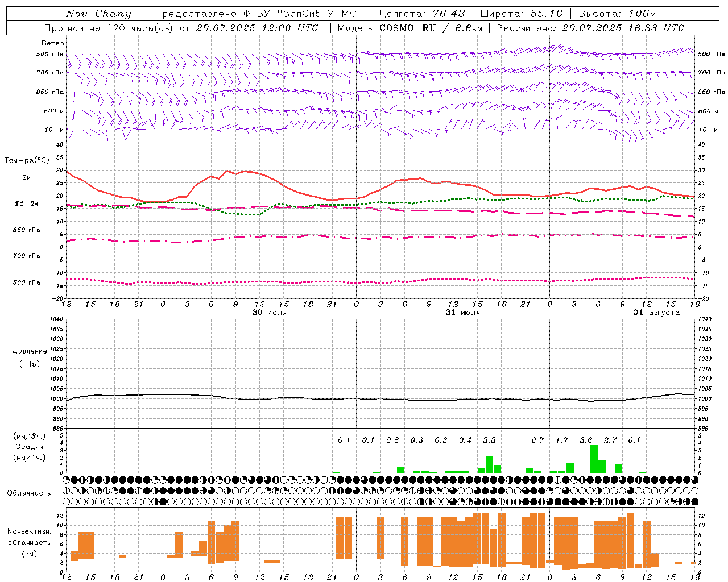
Task: Click the longitude value "Долгота: 76.43"
Action: pyautogui.click(x=421, y=14)
